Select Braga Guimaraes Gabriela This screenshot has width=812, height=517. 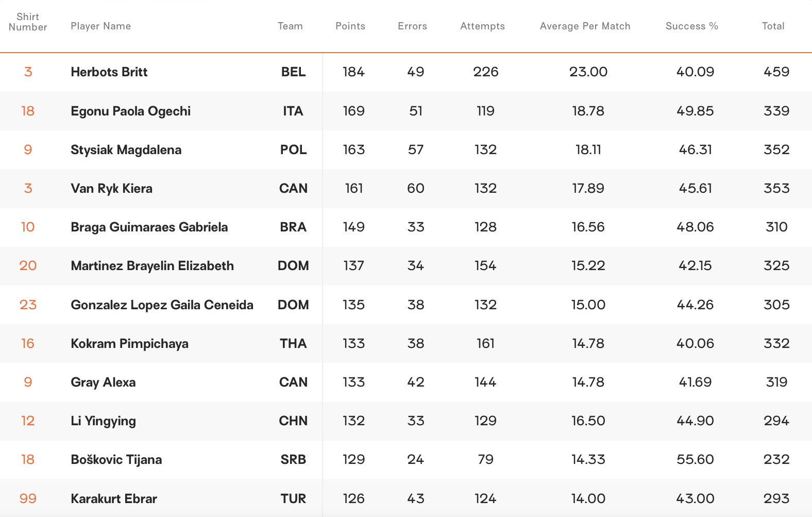[149, 227]
